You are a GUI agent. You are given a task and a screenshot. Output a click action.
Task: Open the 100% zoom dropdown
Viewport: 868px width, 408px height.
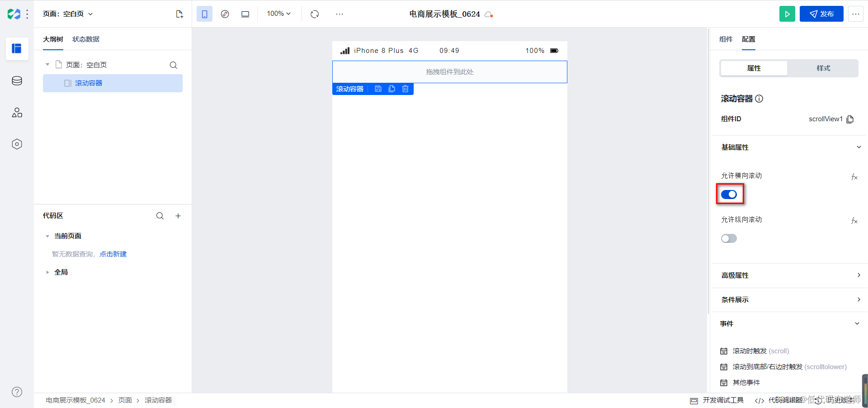tap(278, 14)
